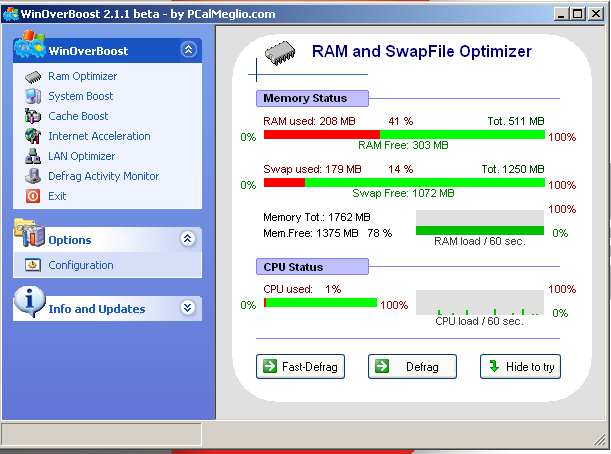The height and width of the screenshot is (454, 611).
Task: Open Ram Optimizer from the sidebar
Action: (x=83, y=76)
